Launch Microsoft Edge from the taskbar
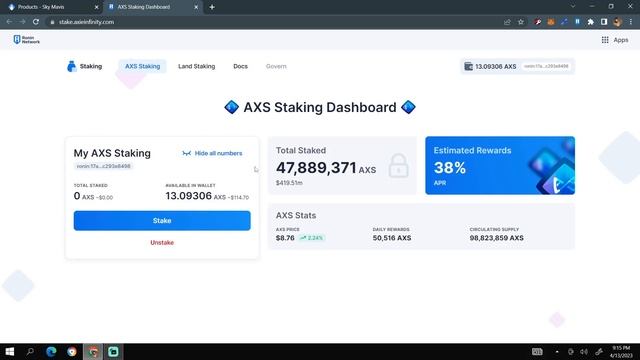 51,351
